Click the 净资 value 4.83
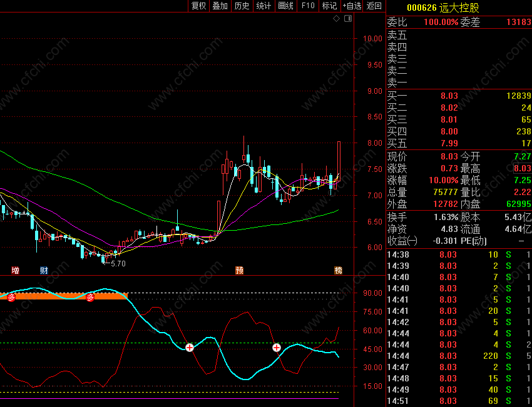 tap(449, 229)
